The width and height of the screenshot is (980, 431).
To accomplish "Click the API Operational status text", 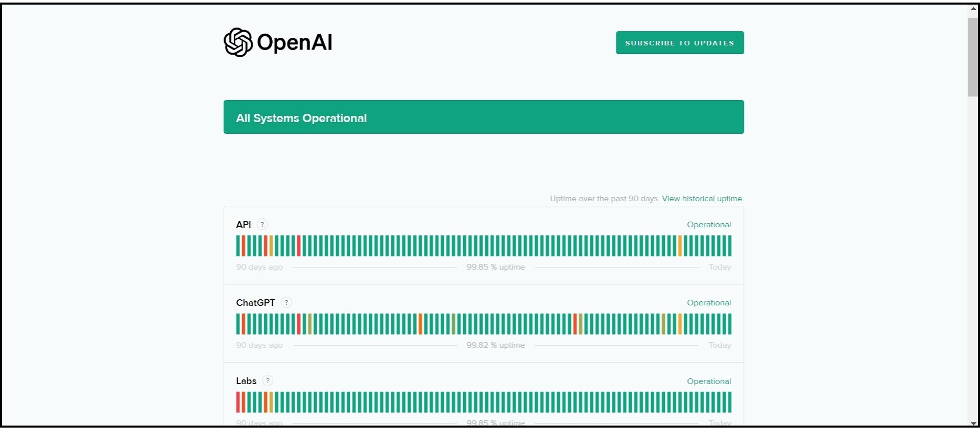I will [709, 225].
